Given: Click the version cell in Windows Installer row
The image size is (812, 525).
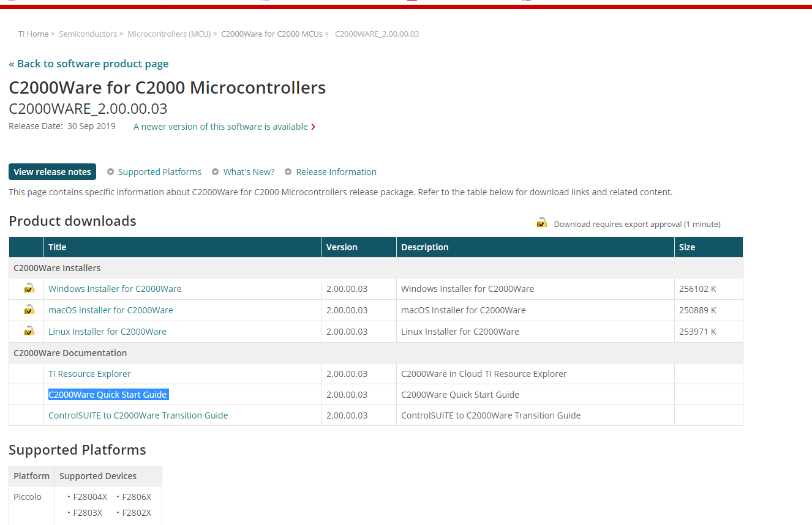Looking at the screenshot, I should [x=359, y=289].
